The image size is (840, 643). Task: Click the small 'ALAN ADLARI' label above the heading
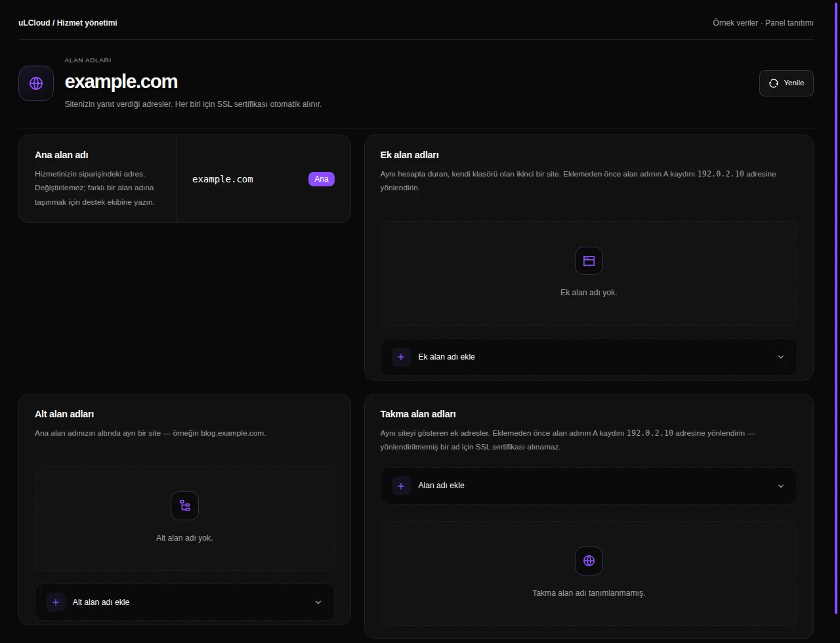click(x=87, y=60)
